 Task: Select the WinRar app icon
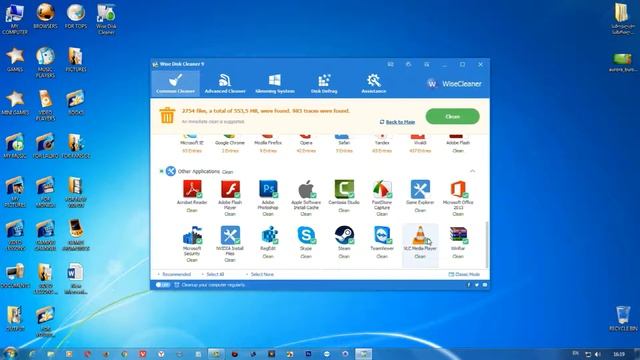coord(458,236)
